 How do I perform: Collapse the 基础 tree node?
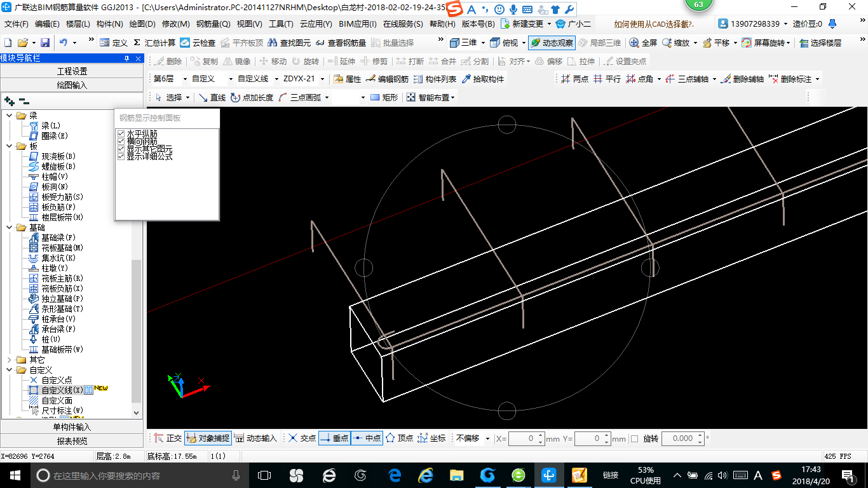click(x=9, y=227)
